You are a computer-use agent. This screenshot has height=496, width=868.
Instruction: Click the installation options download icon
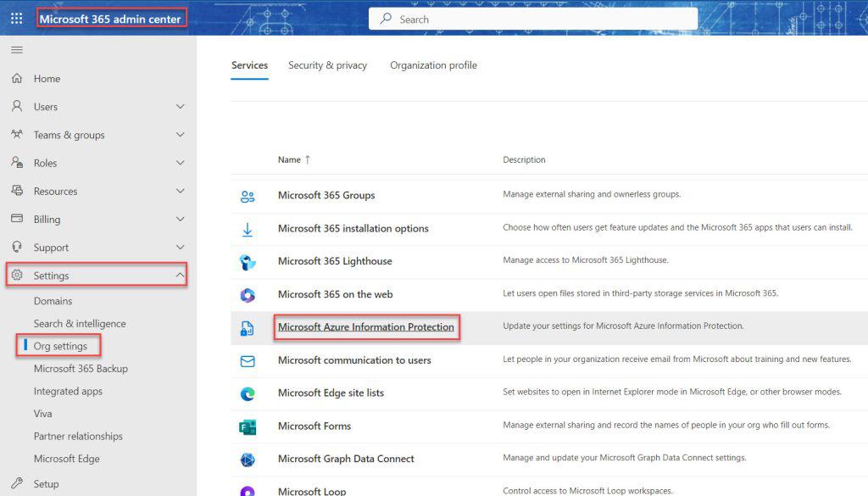(248, 229)
